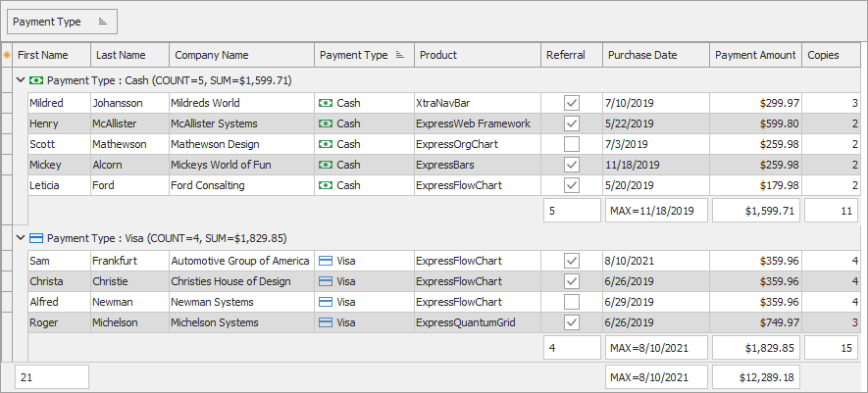Click the Payment Amount column header

[755, 56]
